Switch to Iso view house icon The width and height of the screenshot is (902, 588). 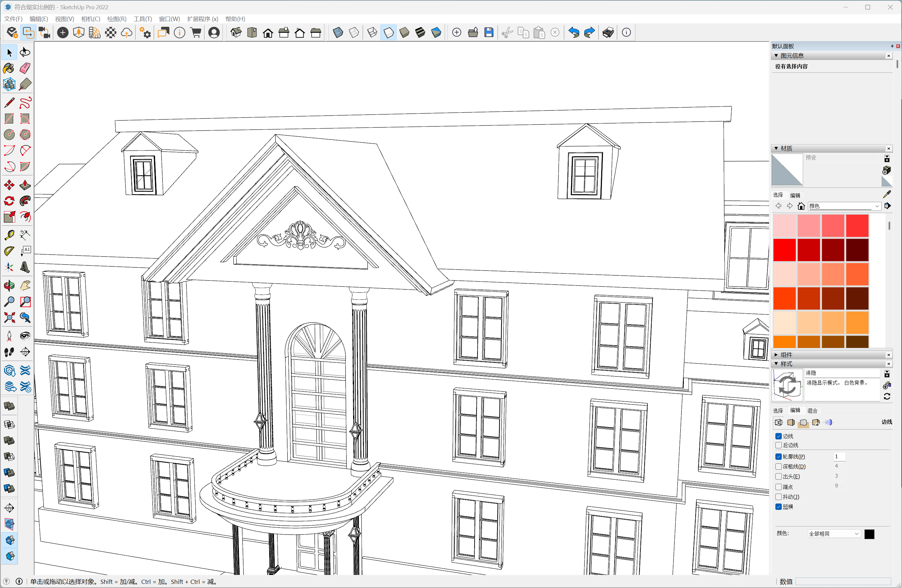236,33
